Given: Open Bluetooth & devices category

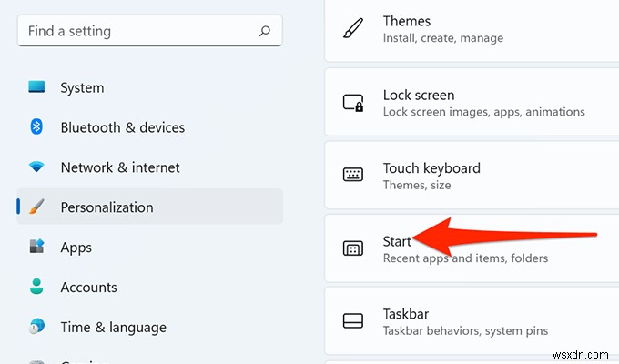Looking at the screenshot, I should tap(150, 127).
